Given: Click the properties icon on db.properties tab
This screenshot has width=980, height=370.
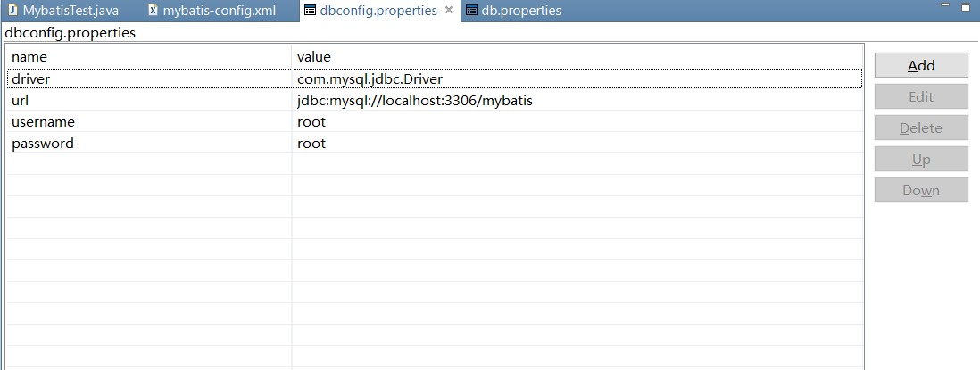Looking at the screenshot, I should (x=472, y=11).
